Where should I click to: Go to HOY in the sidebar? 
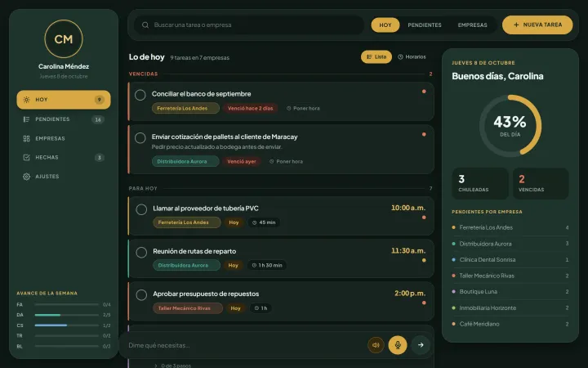64,100
